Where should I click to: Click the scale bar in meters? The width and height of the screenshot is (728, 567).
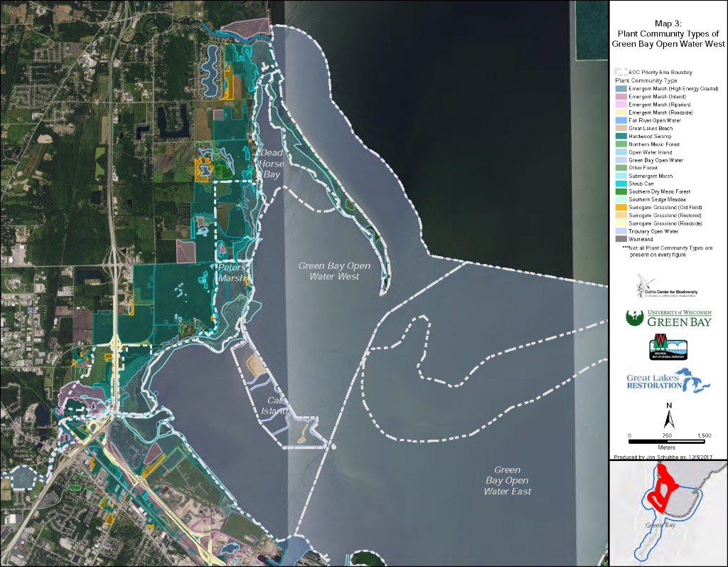point(667,441)
